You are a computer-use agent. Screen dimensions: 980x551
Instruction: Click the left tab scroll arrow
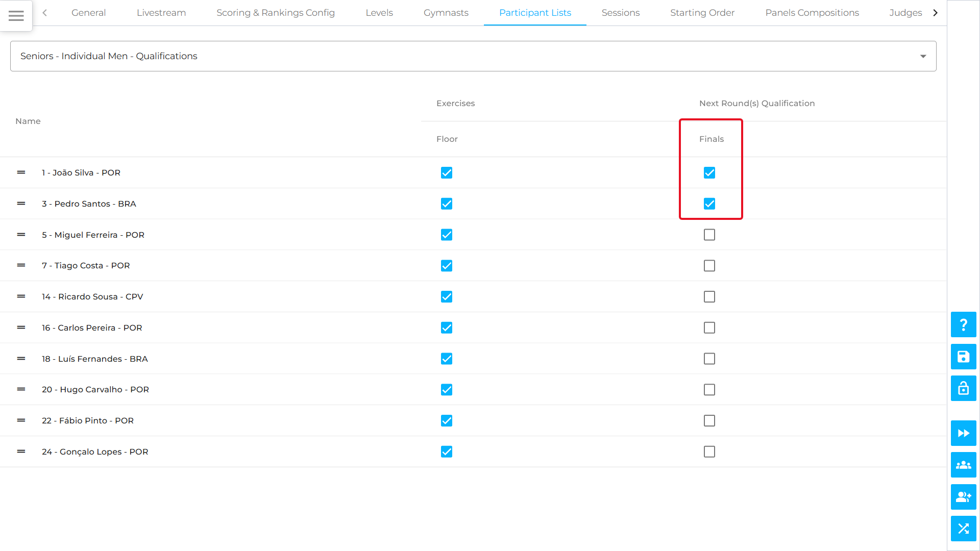tap(45, 13)
